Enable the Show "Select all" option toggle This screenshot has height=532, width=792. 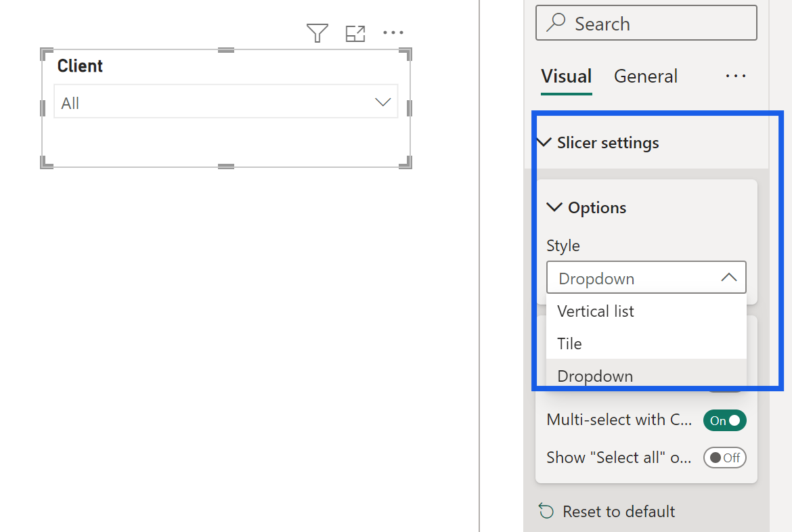[x=725, y=458]
